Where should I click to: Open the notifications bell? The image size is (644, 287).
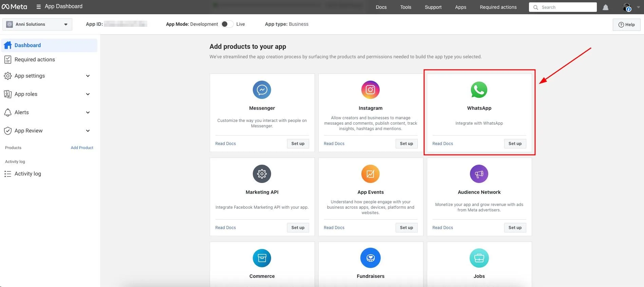605,7
